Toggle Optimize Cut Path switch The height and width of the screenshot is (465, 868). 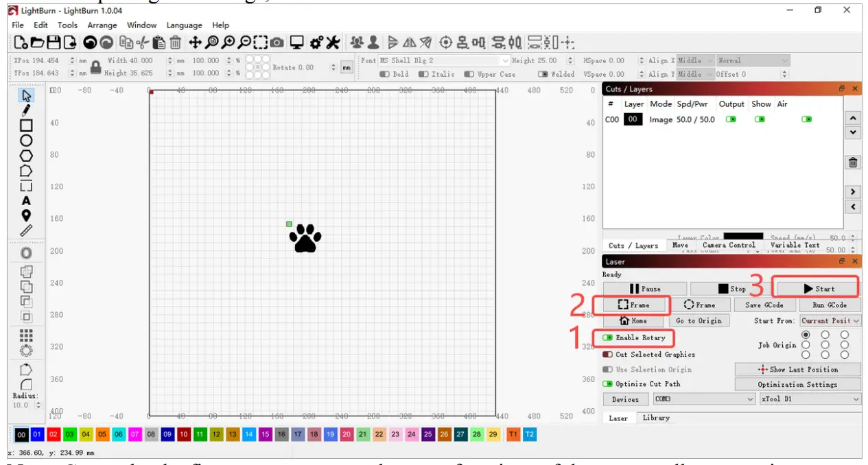point(608,384)
